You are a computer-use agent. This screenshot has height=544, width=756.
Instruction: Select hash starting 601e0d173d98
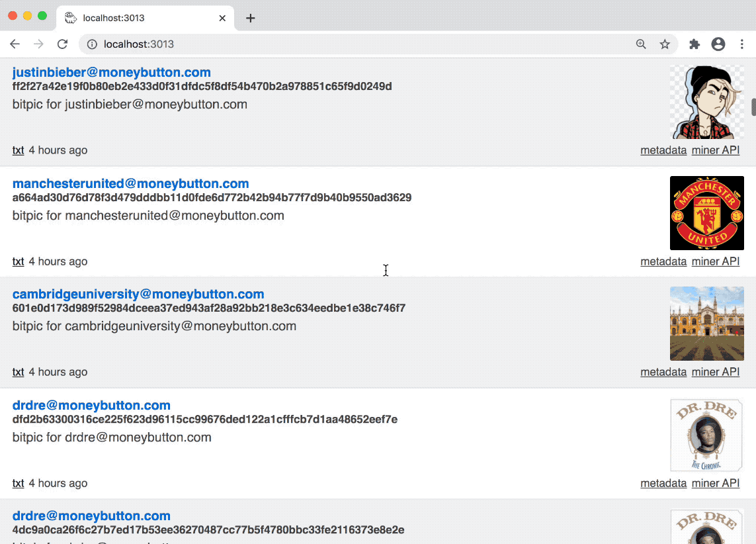pyautogui.click(x=209, y=308)
